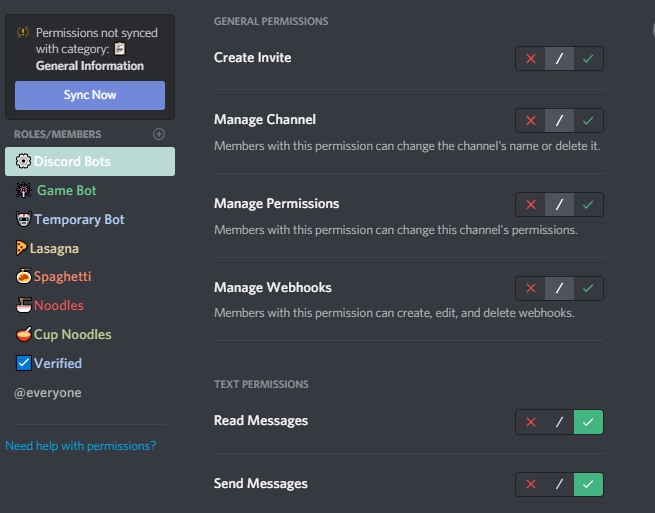The height and width of the screenshot is (513, 655).
Task: Click the add role/member plus icon
Action: coord(159,134)
